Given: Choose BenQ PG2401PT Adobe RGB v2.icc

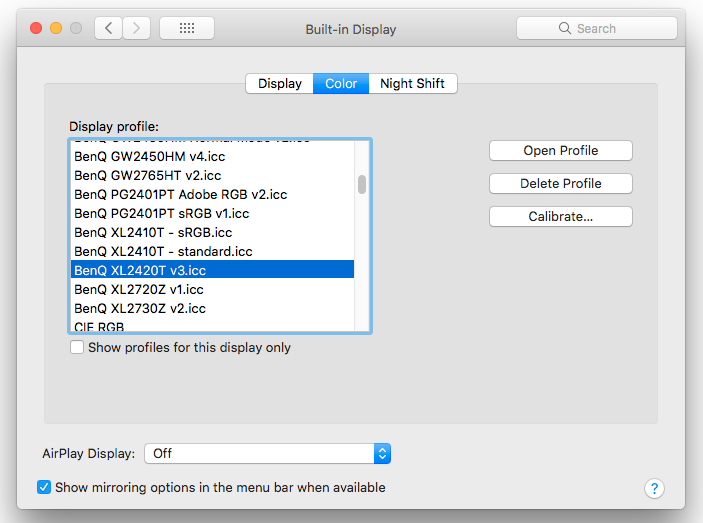Looking at the screenshot, I should pos(213,195).
